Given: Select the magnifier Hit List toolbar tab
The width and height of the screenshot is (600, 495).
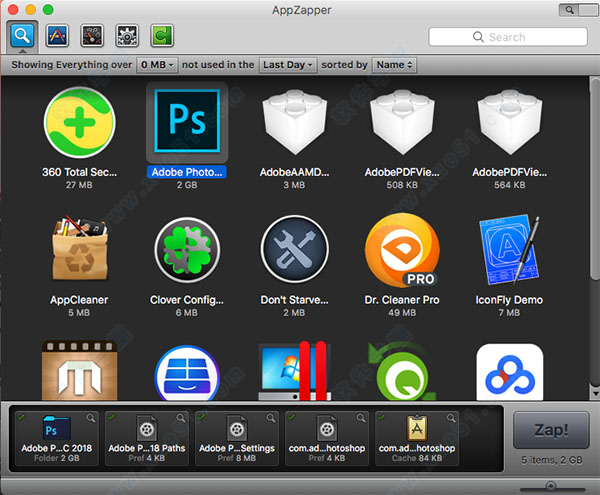Looking at the screenshot, I should click(22, 36).
